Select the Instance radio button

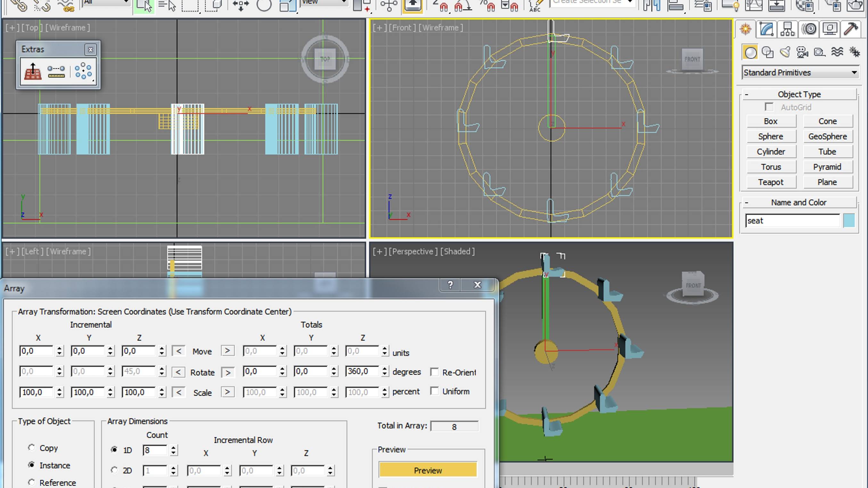(31, 465)
